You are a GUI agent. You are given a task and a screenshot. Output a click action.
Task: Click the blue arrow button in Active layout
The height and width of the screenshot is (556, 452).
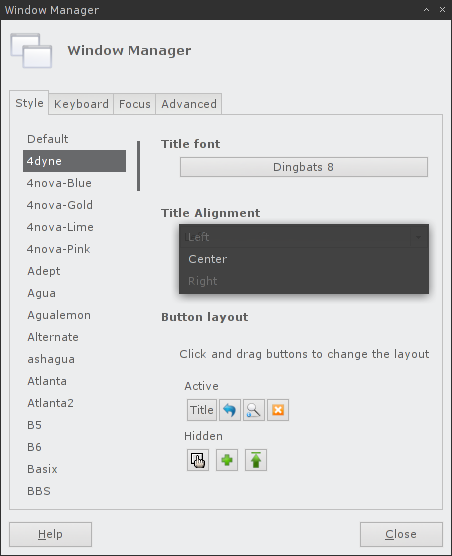(230, 410)
